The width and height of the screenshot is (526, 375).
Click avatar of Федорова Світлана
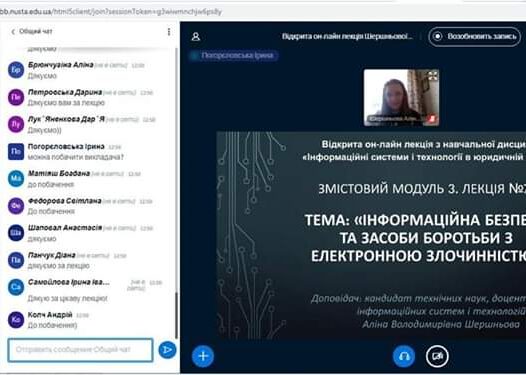click(x=16, y=206)
